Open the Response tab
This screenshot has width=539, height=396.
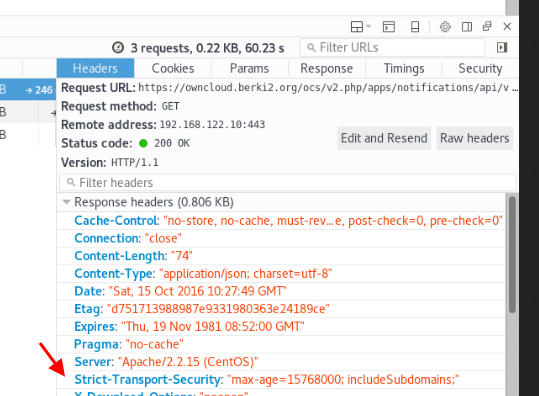[x=327, y=68]
